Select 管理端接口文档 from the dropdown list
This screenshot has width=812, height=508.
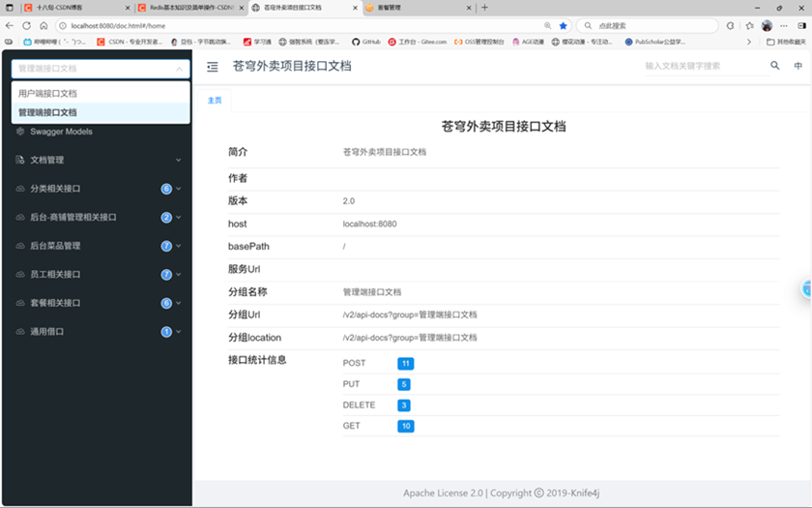[101, 112]
